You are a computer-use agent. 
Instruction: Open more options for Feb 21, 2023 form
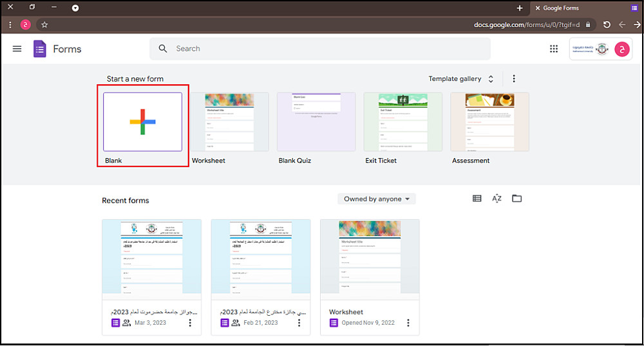coord(299,323)
